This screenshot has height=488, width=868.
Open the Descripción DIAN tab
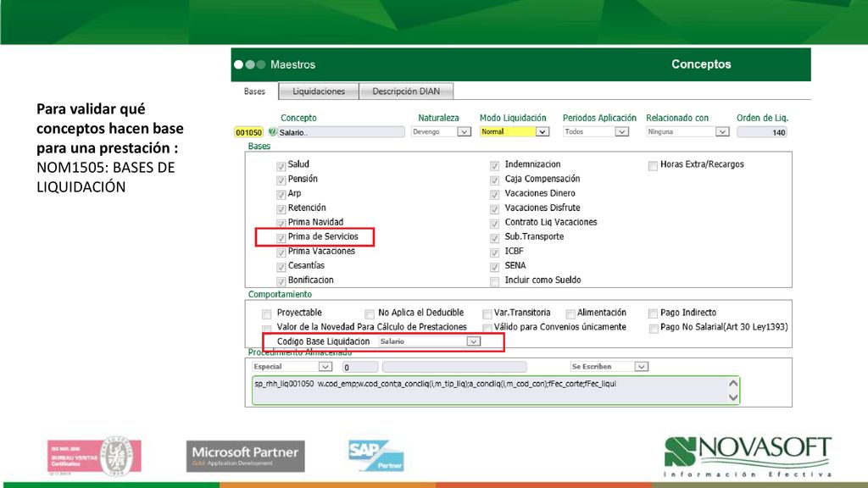click(x=406, y=91)
